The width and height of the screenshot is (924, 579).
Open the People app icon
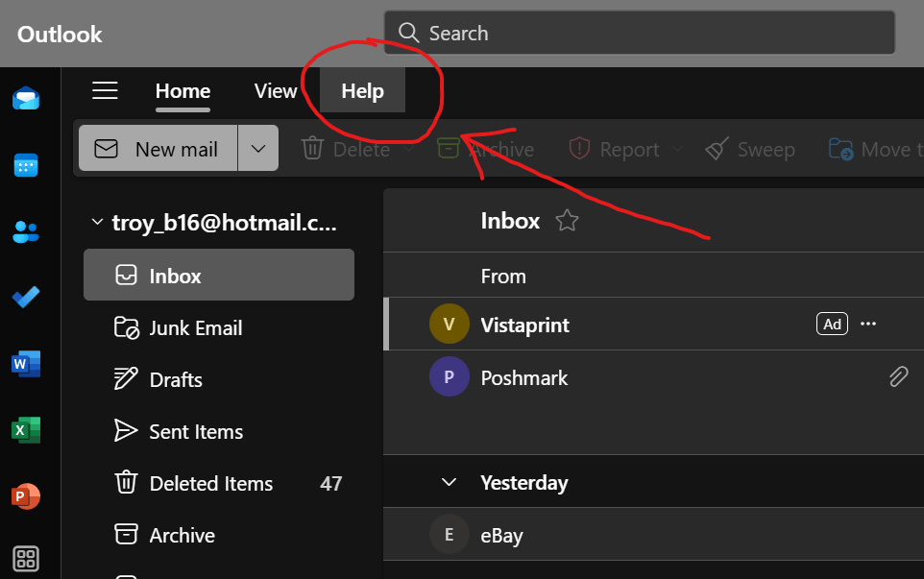click(x=23, y=231)
